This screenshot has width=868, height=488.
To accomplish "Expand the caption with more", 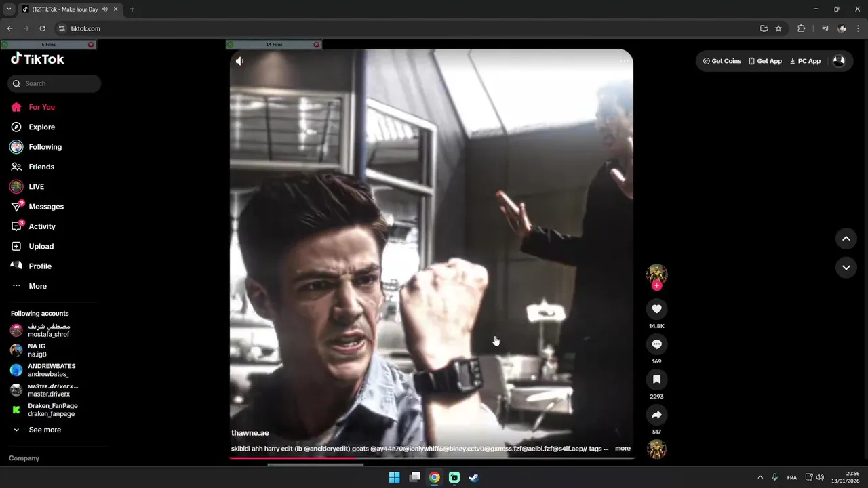I will (623, 449).
